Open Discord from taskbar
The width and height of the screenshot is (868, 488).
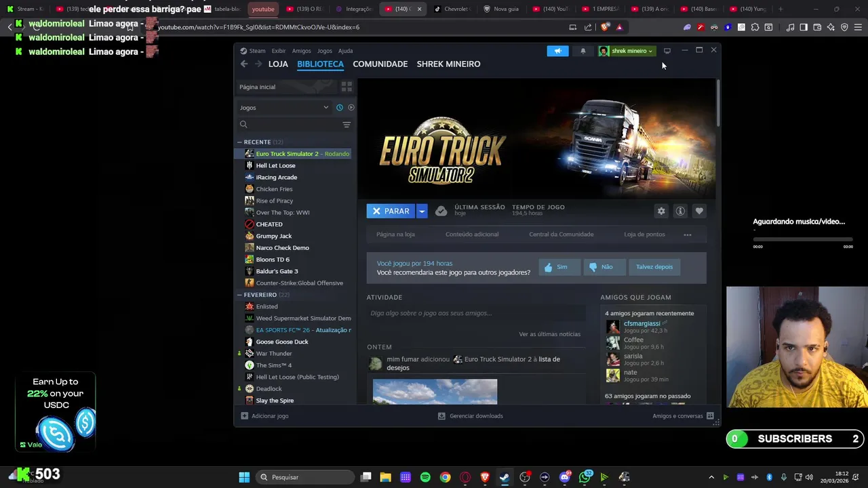[565, 477]
